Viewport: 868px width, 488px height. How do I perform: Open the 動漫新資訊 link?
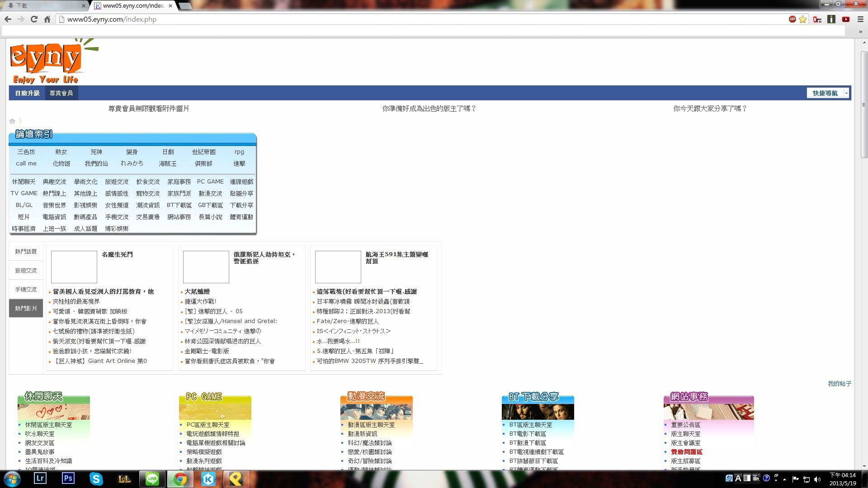(x=363, y=434)
